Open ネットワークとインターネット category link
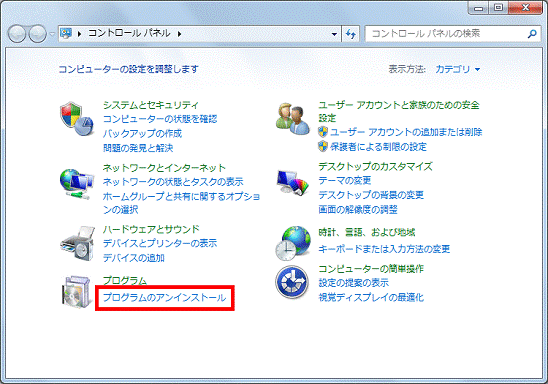 point(164,168)
